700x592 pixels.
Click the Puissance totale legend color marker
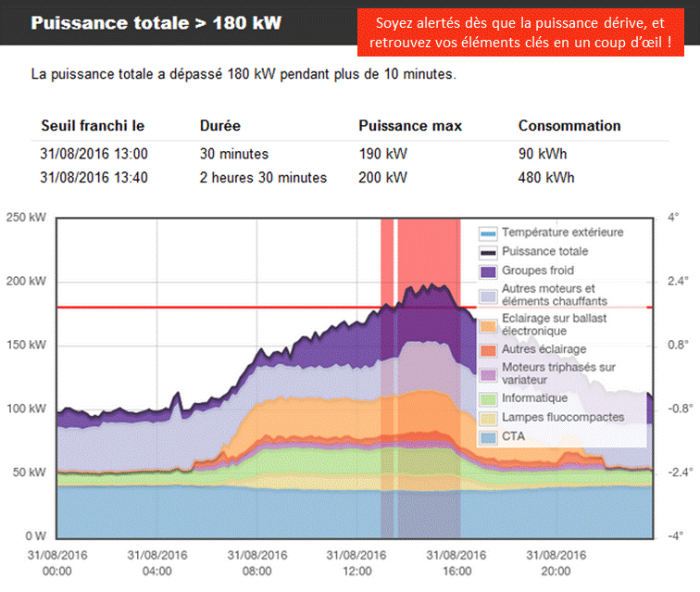point(488,252)
